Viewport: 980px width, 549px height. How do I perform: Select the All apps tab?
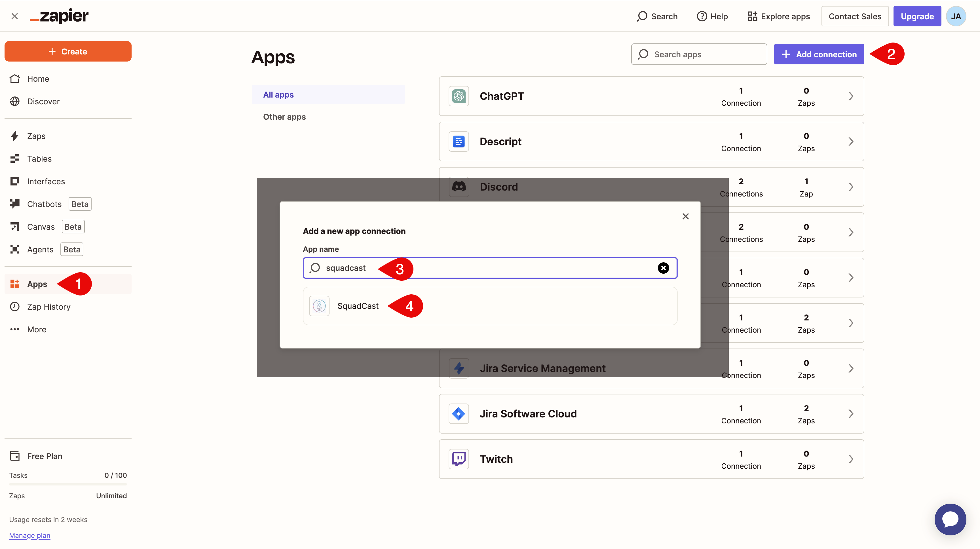point(328,95)
